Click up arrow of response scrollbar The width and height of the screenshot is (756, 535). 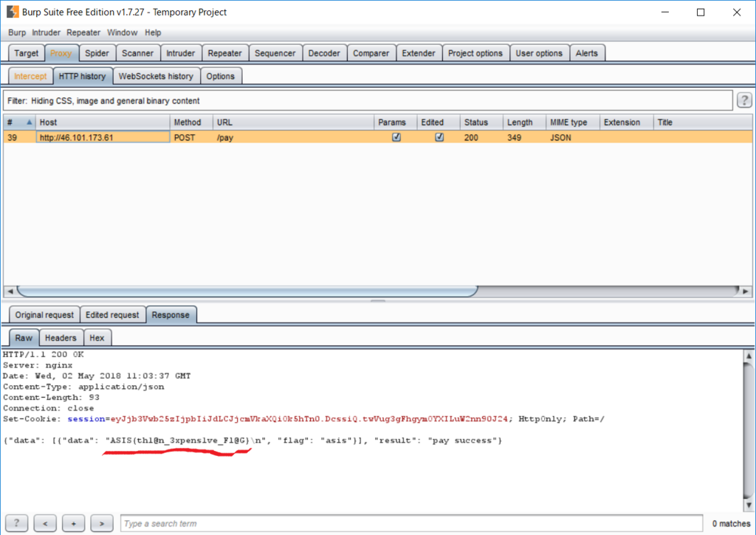pos(749,356)
